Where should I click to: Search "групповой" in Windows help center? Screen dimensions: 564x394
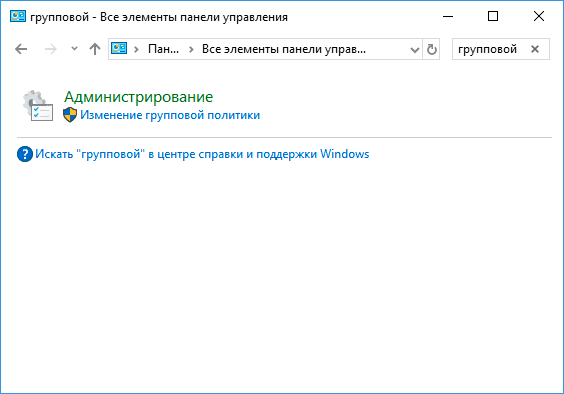click(202, 154)
